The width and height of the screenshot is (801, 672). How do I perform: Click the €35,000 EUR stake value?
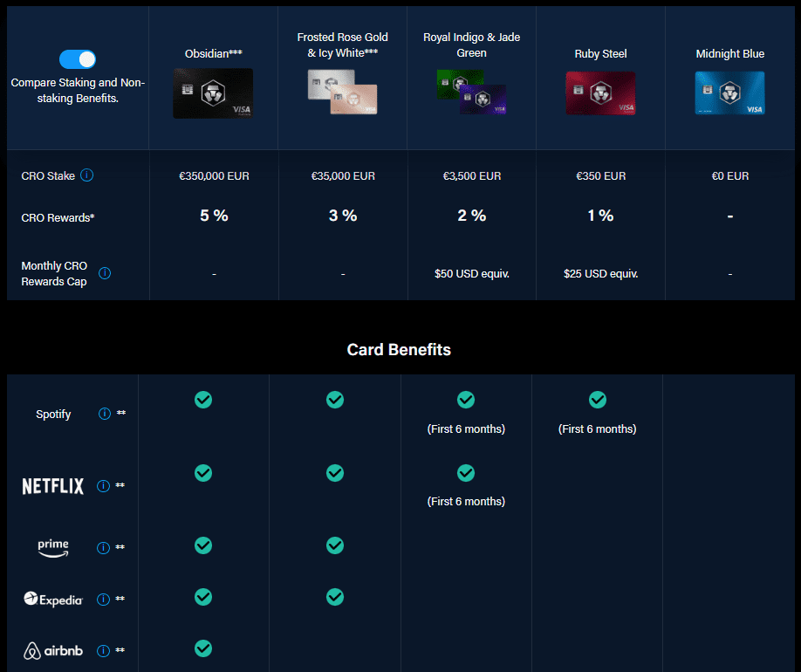pos(343,175)
